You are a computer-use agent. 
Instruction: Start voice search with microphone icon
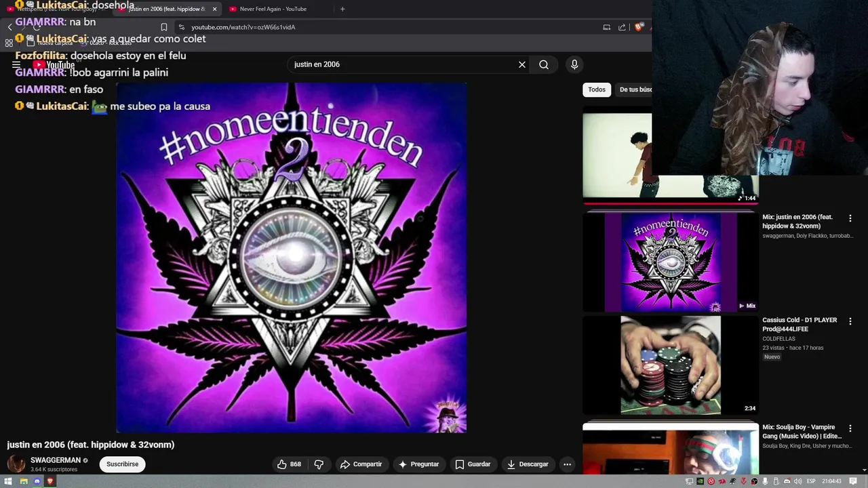pos(574,64)
